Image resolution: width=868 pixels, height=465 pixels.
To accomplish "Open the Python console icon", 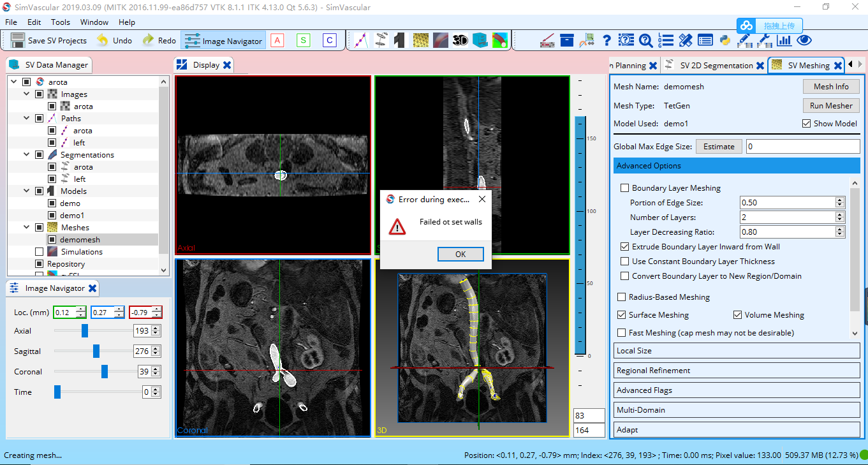I will coord(725,40).
